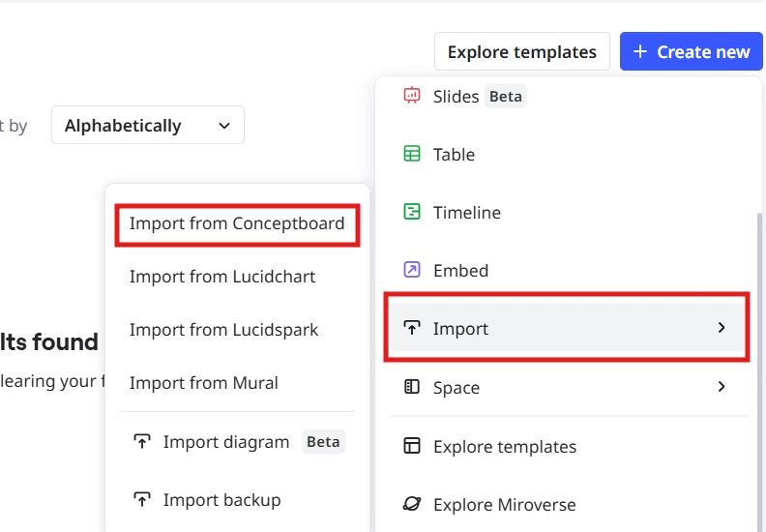
Task: Expand the Space submenu chevron
Action: click(722, 387)
